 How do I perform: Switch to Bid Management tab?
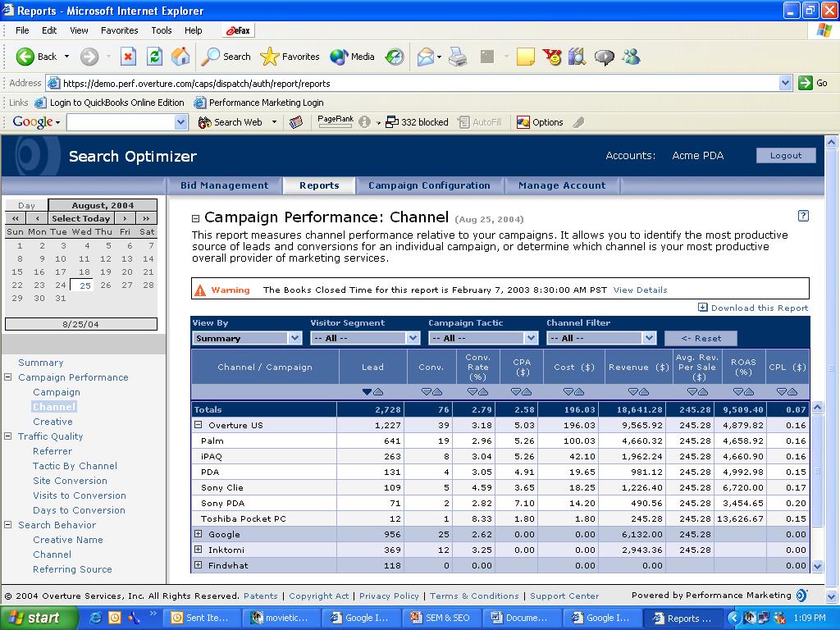coord(224,185)
